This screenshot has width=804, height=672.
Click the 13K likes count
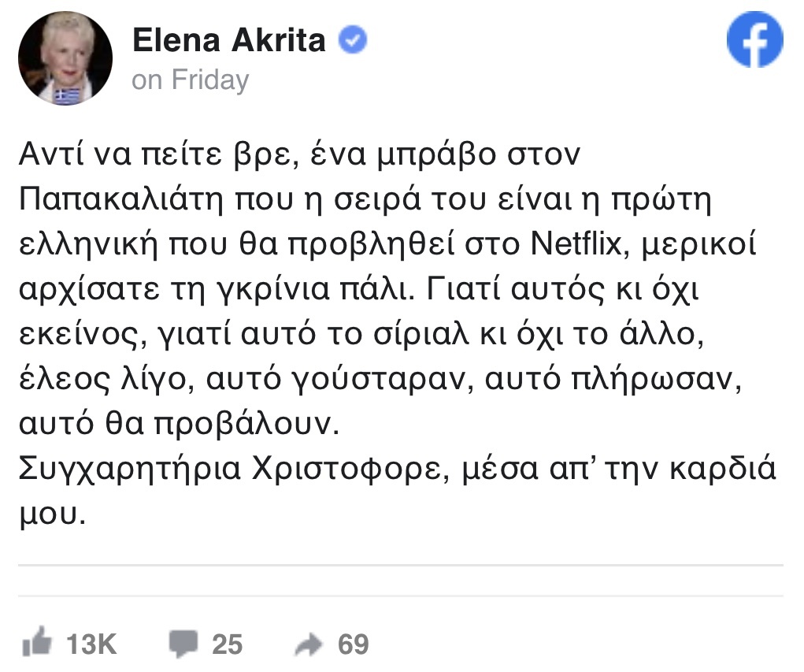(91, 644)
